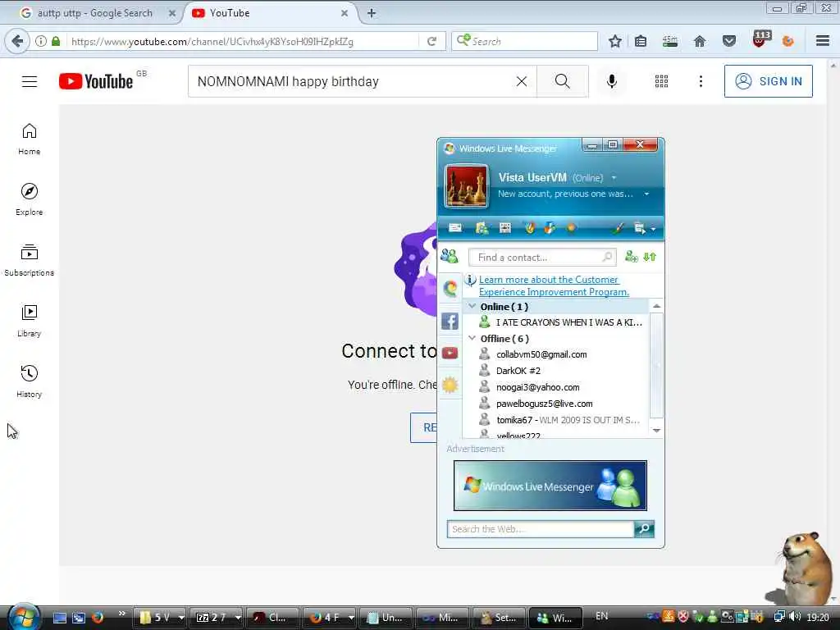The image size is (840, 630).
Task: Open the Customer Experience Improvement Program link
Action: click(x=554, y=285)
